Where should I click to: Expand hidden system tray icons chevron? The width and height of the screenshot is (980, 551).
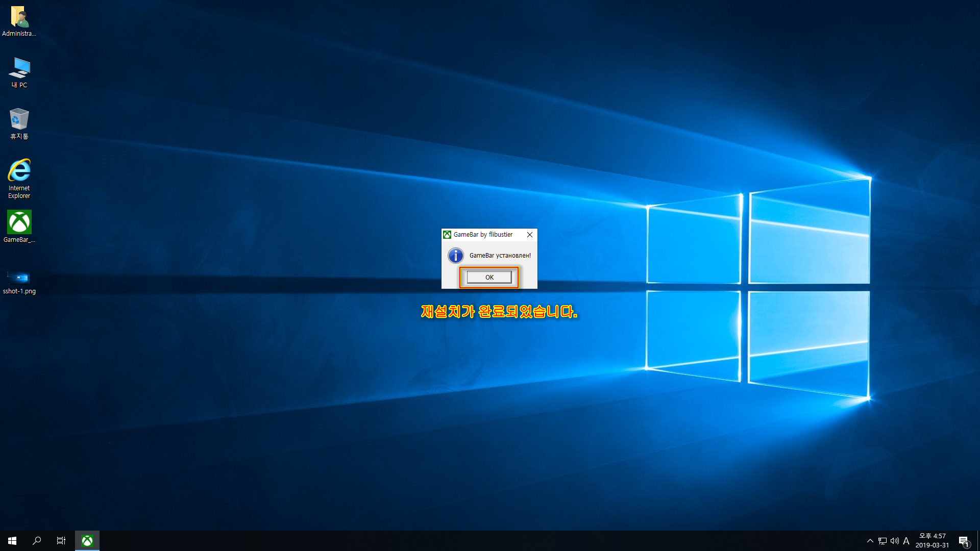click(x=870, y=541)
